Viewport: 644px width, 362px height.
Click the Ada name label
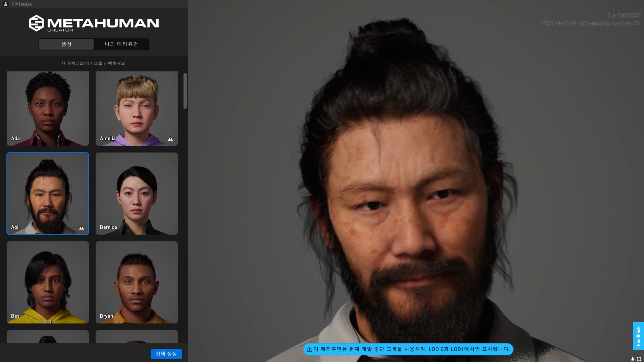(15, 138)
